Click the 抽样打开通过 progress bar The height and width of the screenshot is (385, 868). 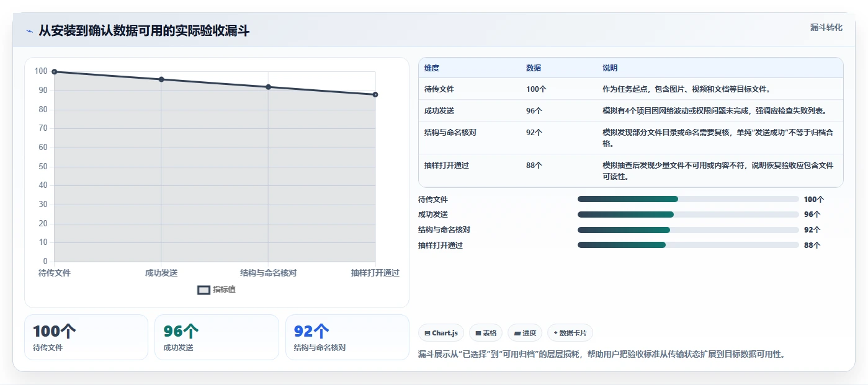point(688,245)
